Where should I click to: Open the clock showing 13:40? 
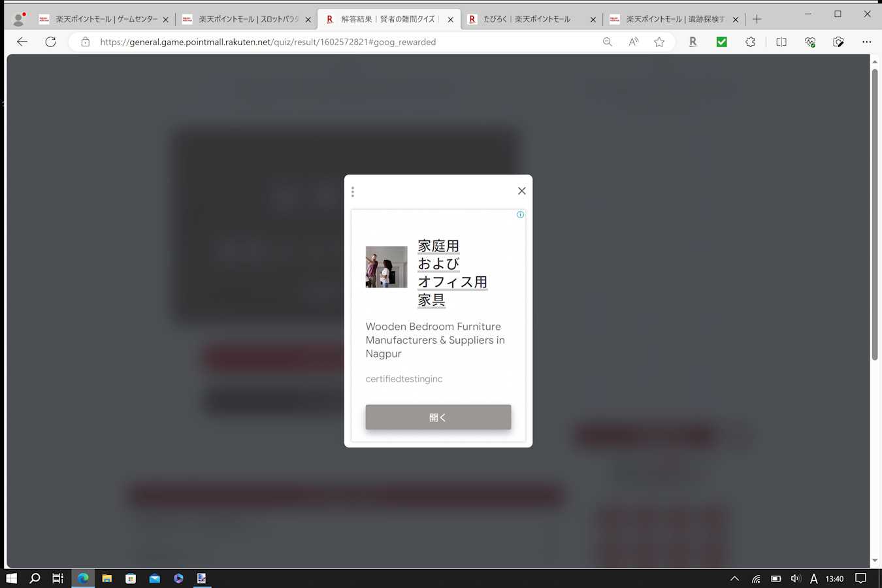tap(834, 579)
